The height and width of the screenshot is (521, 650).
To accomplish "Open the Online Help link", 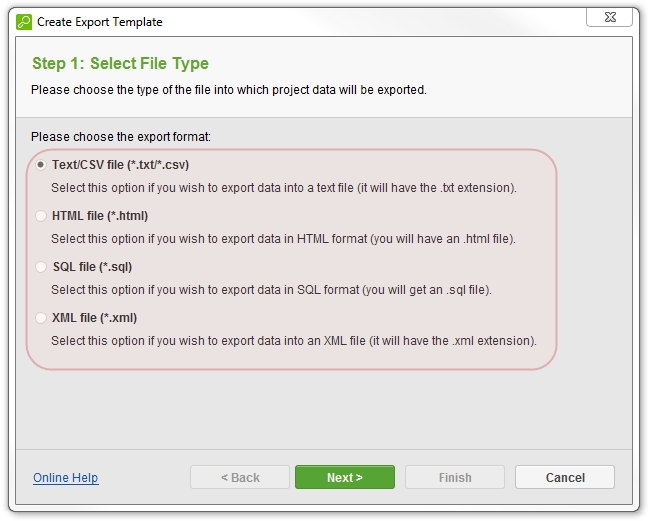I will pyautogui.click(x=65, y=477).
